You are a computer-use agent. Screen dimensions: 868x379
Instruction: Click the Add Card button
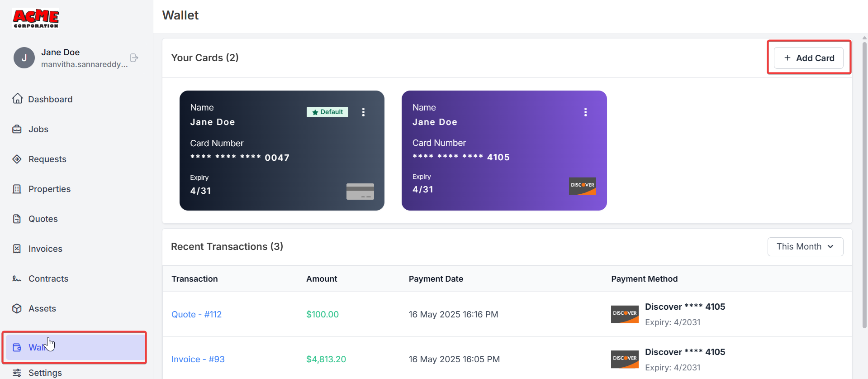pos(809,58)
